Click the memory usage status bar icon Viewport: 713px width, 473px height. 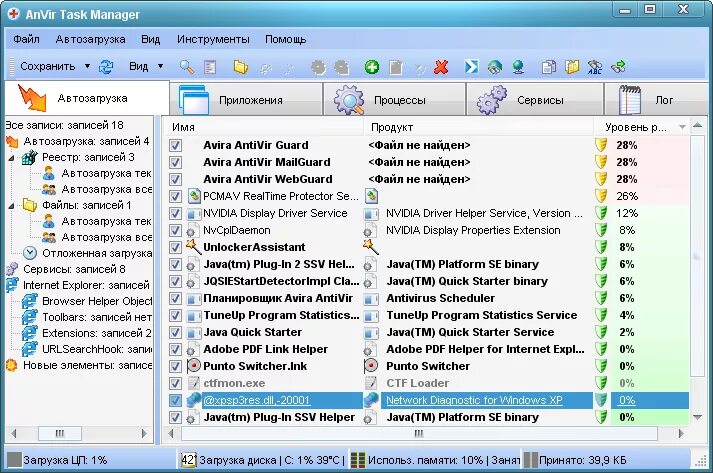[358, 460]
